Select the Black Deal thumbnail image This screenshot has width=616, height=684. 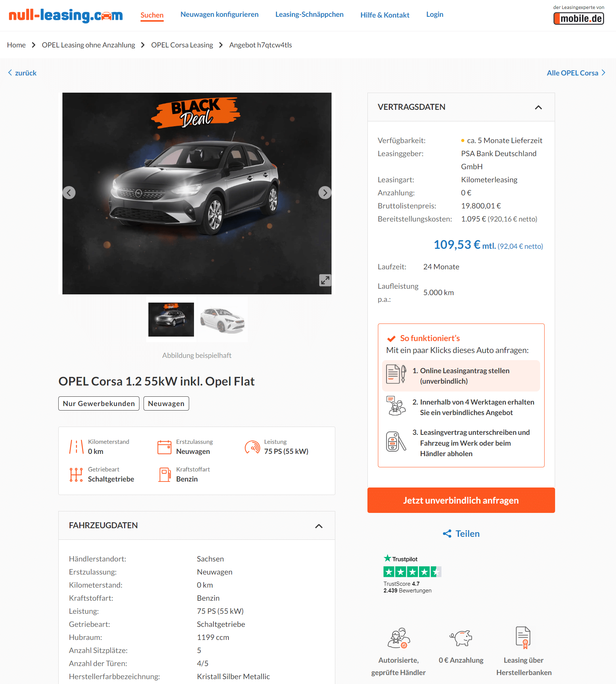coord(171,320)
